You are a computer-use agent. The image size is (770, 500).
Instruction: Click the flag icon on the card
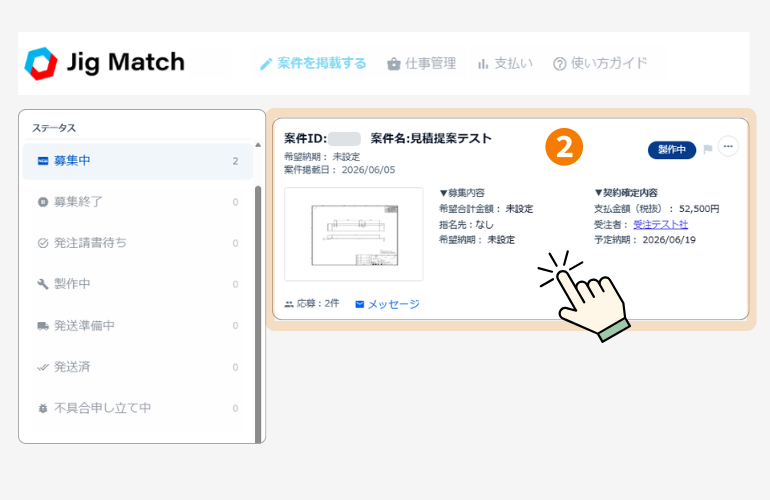click(x=708, y=149)
